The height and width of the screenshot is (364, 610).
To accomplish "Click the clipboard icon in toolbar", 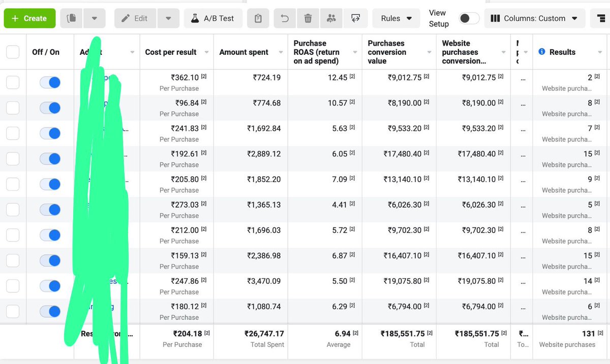I will [x=258, y=18].
